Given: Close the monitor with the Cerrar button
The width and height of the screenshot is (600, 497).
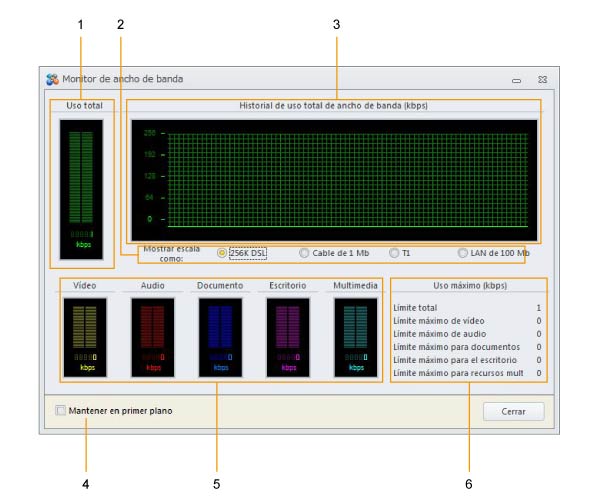Looking at the screenshot, I should 514,411.
